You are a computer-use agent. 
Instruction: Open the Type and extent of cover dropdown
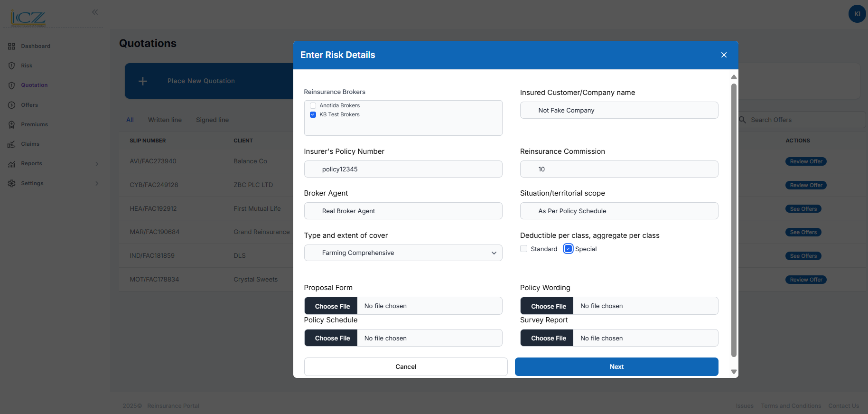point(403,253)
